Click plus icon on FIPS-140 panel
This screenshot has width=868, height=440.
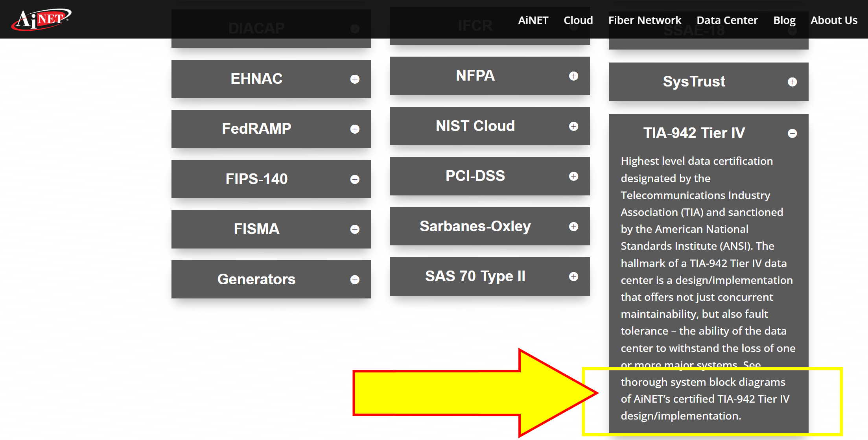355,179
